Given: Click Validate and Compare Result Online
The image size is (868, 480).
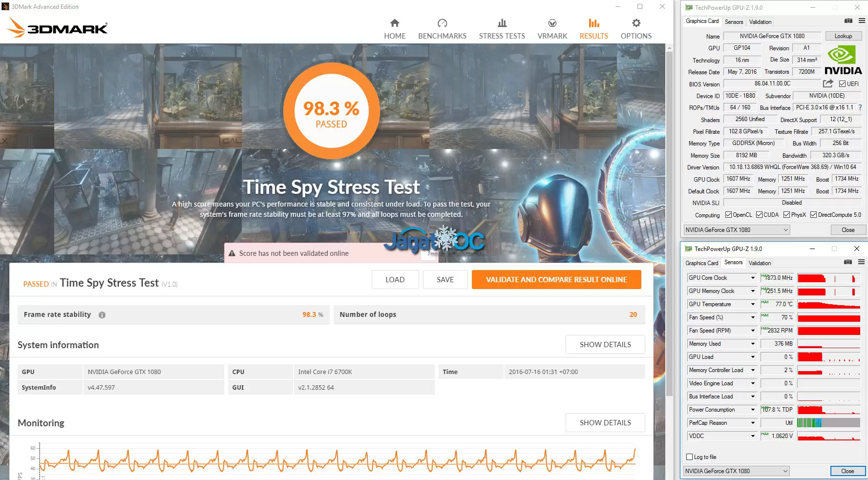Looking at the screenshot, I should point(556,280).
